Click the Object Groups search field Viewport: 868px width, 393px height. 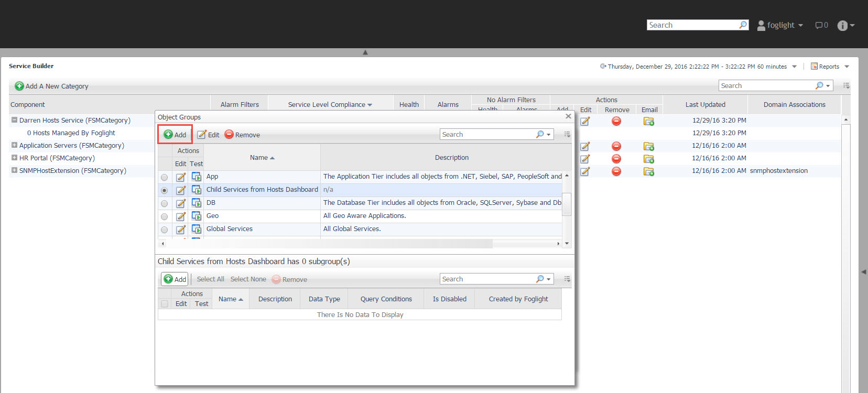[x=487, y=135]
